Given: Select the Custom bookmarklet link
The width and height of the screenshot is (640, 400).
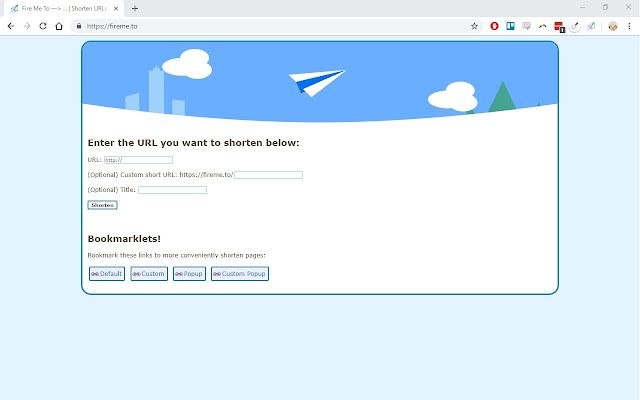Looking at the screenshot, I should coord(149,273).
